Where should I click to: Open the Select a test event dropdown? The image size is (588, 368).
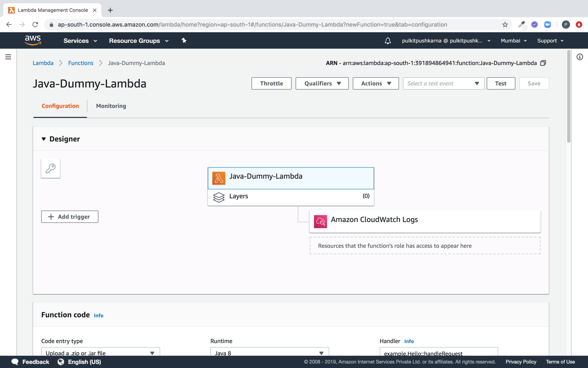click(443, 83)
